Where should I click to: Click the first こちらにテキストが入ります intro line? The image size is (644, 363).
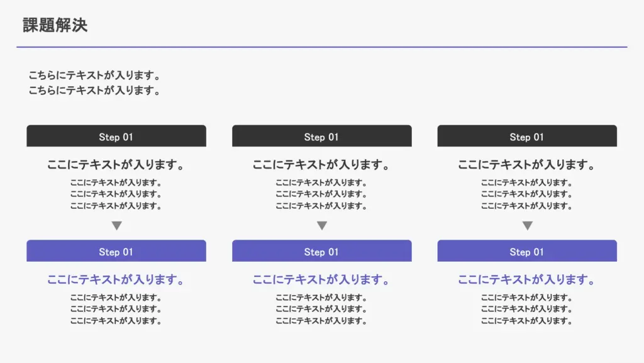(94, 75)
